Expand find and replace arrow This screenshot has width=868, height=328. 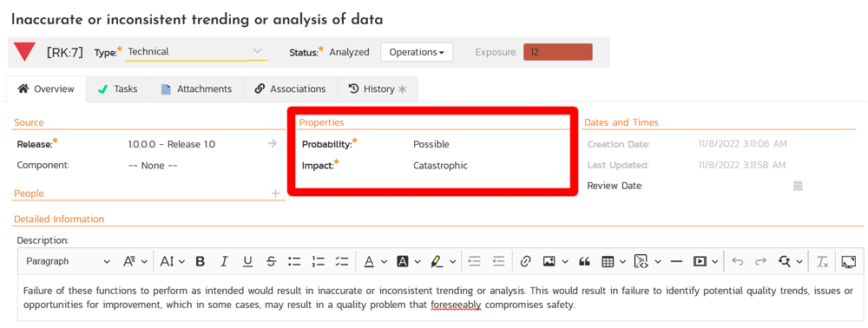799,262
